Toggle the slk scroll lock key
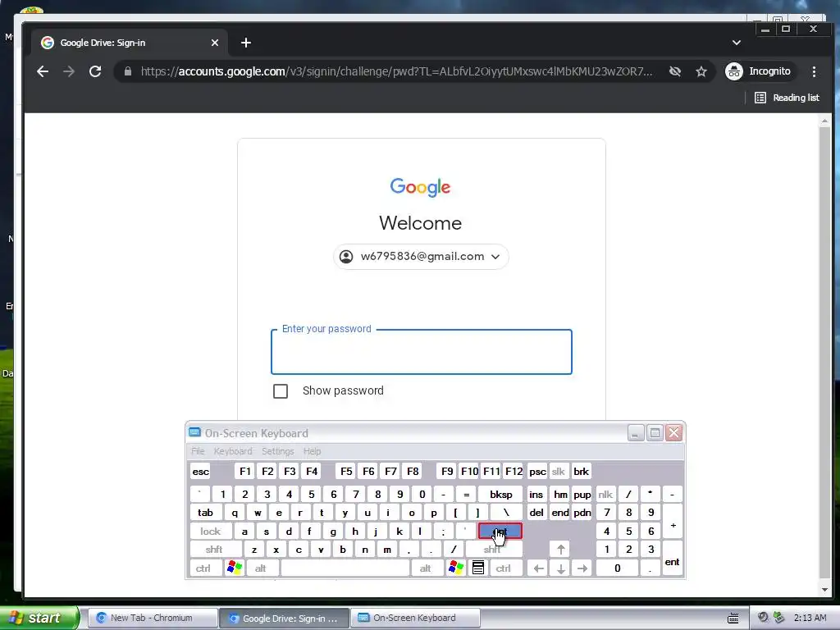 point(558,472)
